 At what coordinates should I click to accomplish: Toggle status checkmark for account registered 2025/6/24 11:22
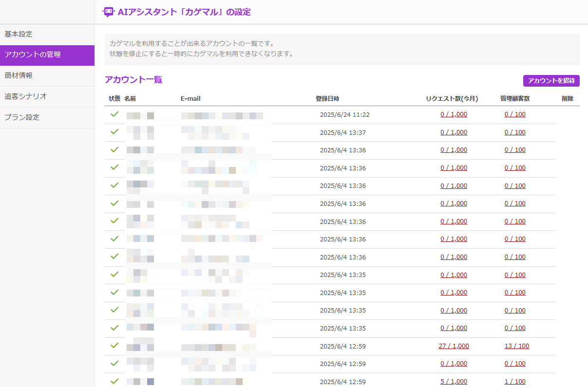114,114
